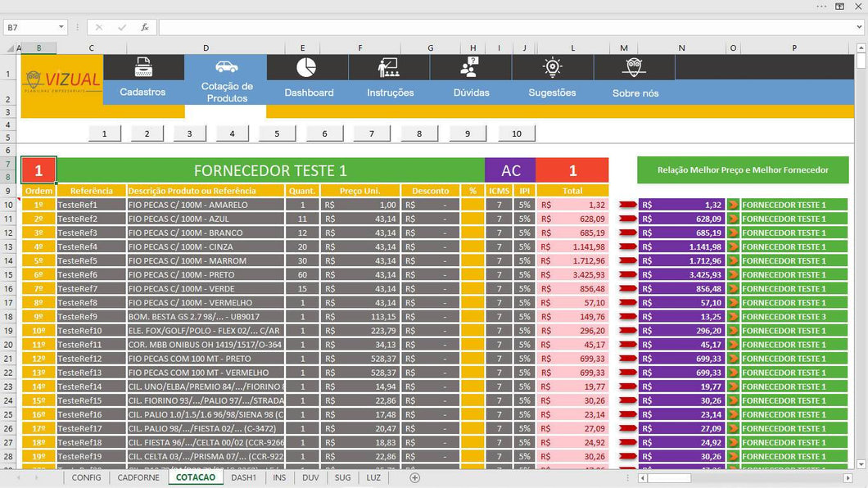Click the Sobre nós owl icon
The height and width of the screenshot is (488, 868).
(x=634, y=67)
